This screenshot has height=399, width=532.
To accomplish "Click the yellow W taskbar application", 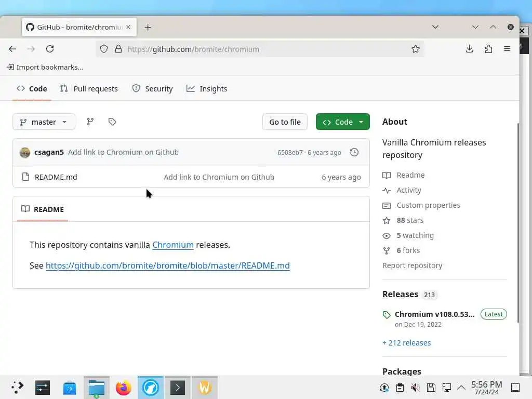I will (205, 388).
